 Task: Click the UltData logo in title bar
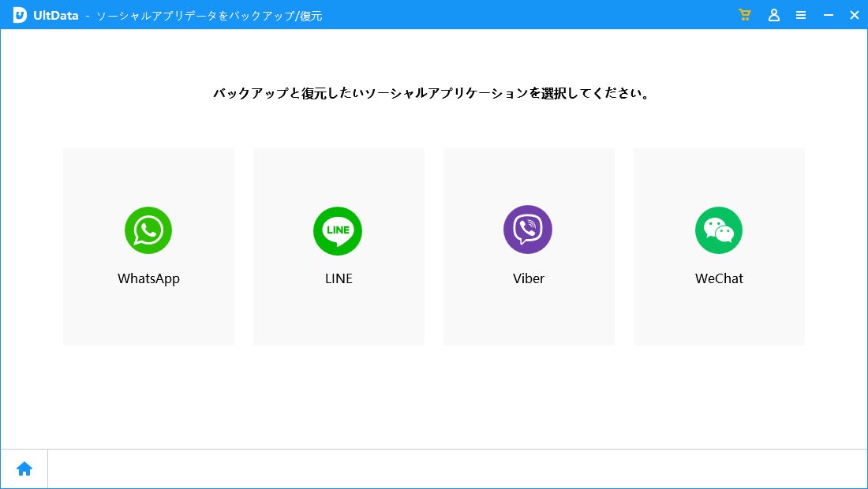click(x=20, y=15)
